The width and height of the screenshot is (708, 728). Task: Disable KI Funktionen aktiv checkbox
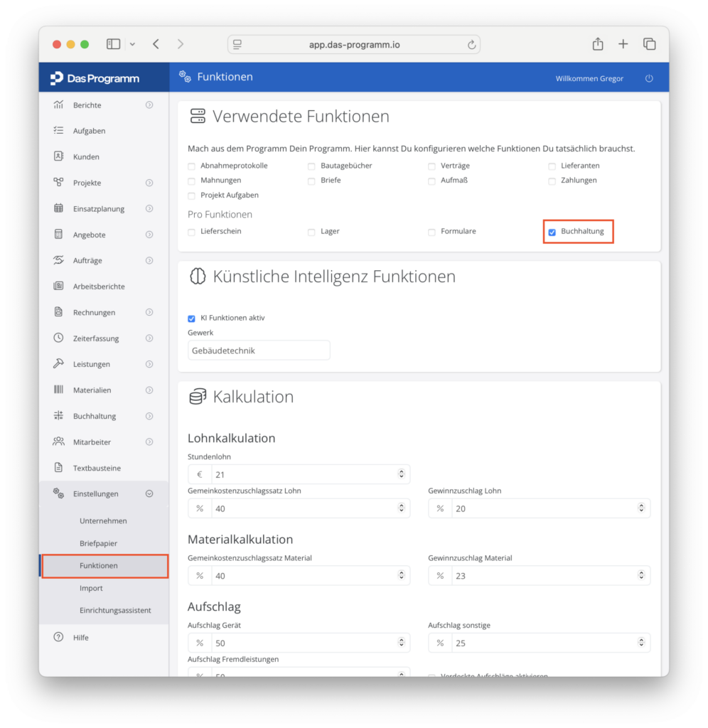click(191, 318)
